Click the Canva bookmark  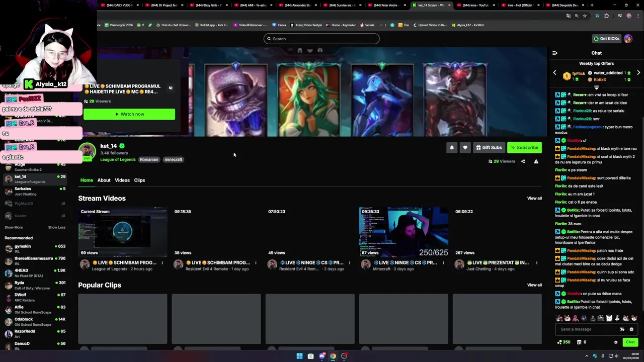279,25
